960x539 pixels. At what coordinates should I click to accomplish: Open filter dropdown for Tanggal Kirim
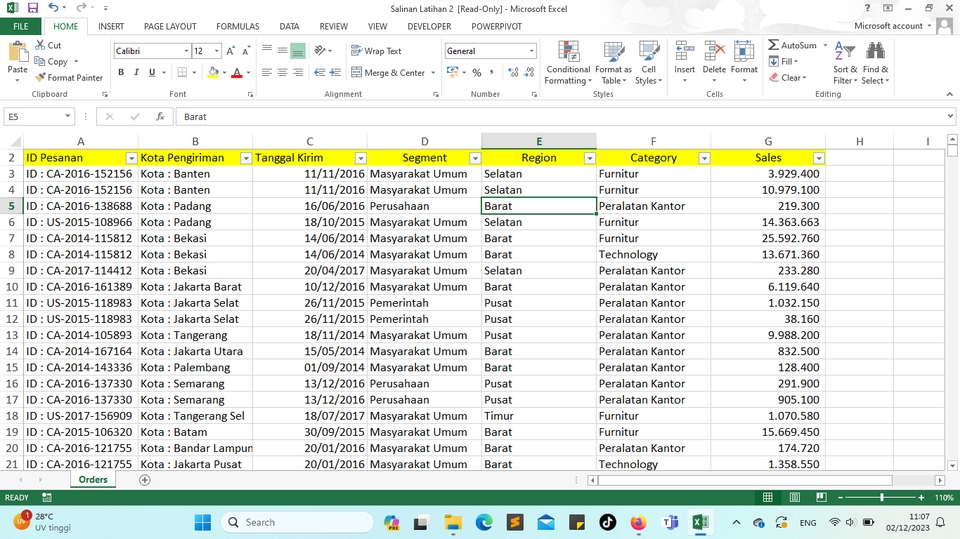(361, 158)
